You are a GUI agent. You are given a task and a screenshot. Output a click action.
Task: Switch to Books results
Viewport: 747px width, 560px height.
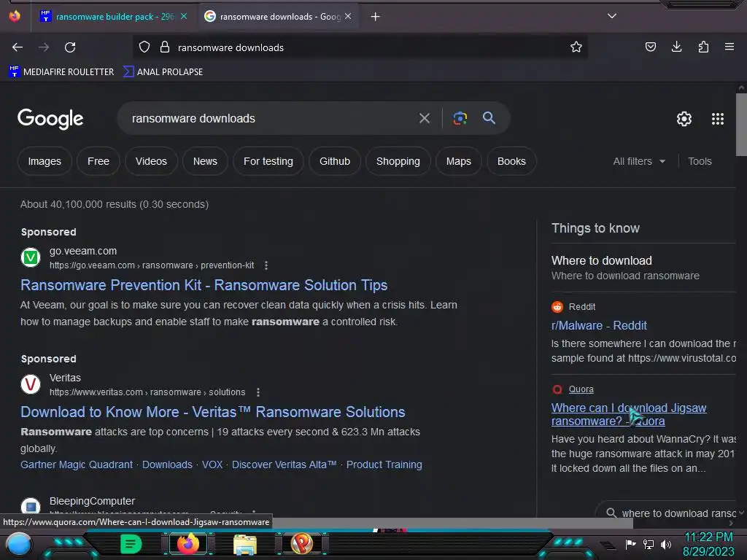pos(511,161)
